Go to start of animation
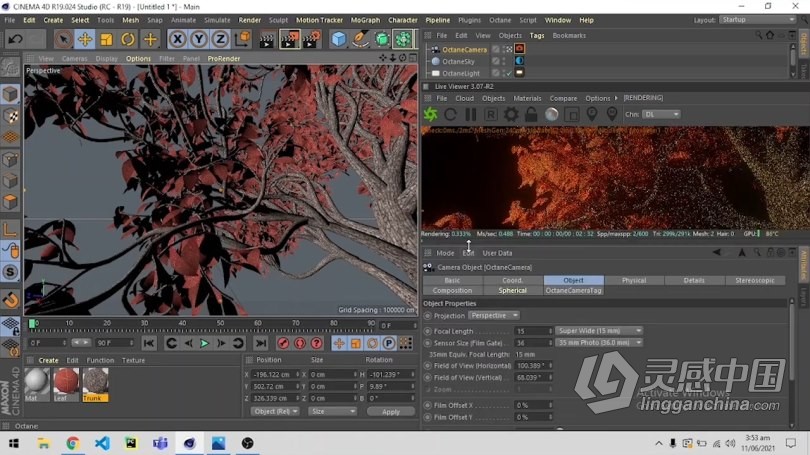The image size is (810, 455). [149, 343]
